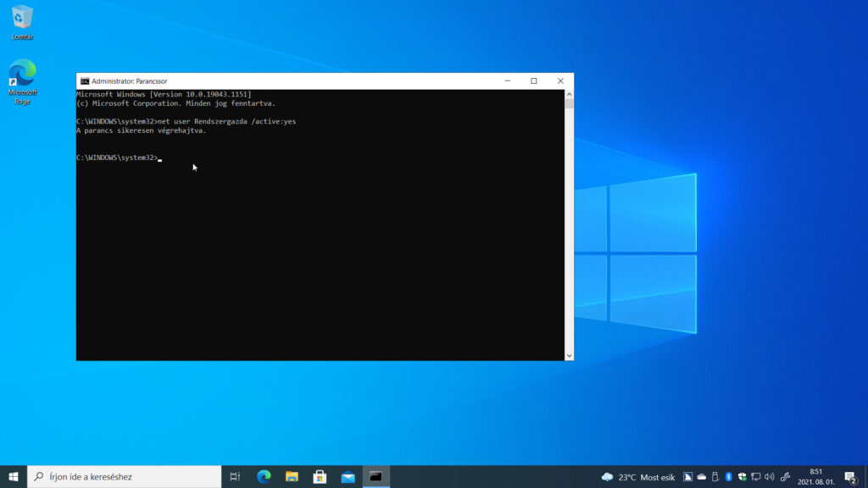The image size is (868, 488).
Task: Open File Explorer from the taskbar
Action: [292, 476]
